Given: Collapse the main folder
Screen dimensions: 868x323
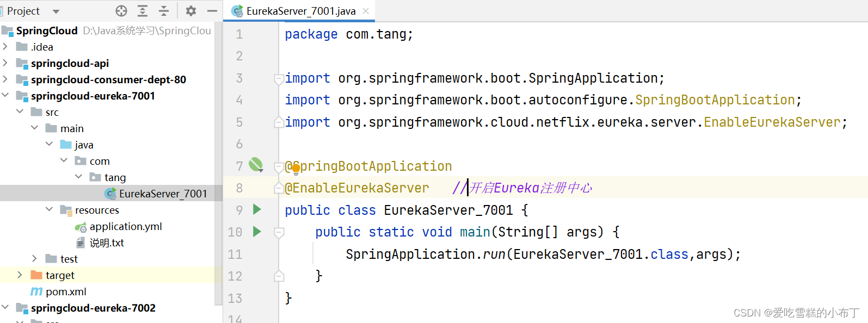Looking at the screenshot, I should 35,128.
